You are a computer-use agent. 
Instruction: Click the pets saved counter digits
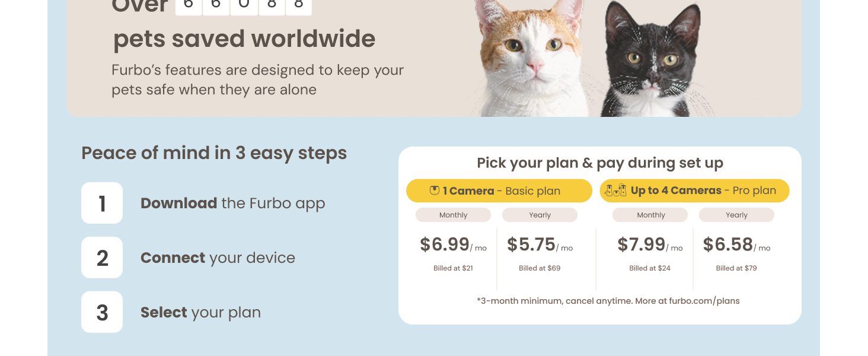[244, 5]
